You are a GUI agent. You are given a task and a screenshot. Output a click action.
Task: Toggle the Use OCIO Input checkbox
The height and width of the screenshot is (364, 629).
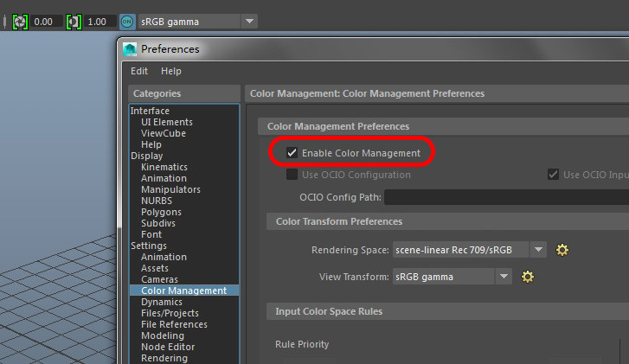553,175
